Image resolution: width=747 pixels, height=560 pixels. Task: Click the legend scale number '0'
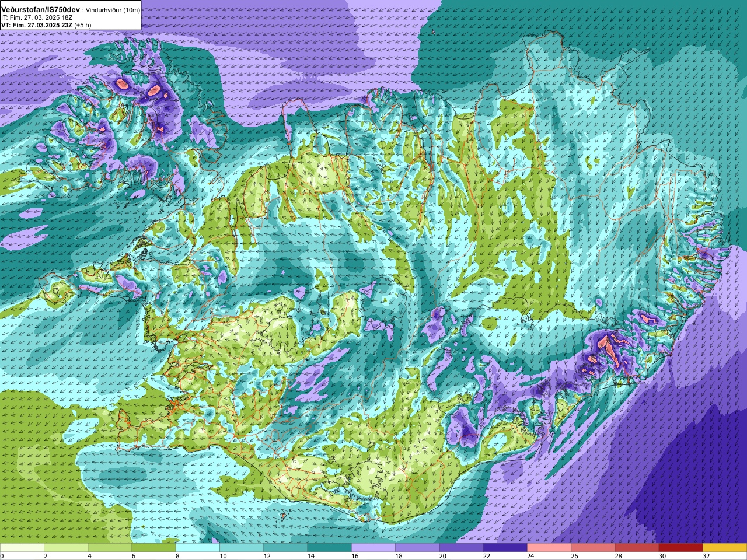pyautogui.click(x=2, y=556)
